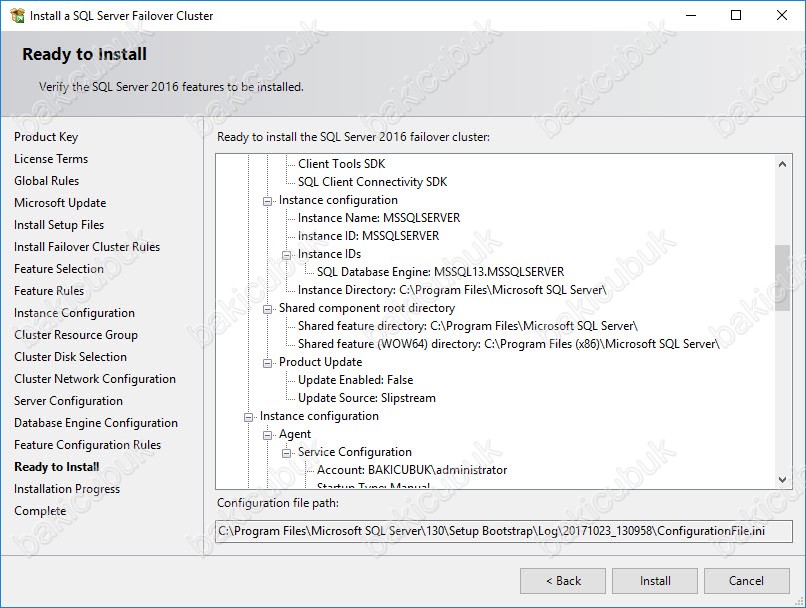Collapse the Agent tree node
Image resolution: width=806 pixels, height=608 pixels.
tap(267, 435)
